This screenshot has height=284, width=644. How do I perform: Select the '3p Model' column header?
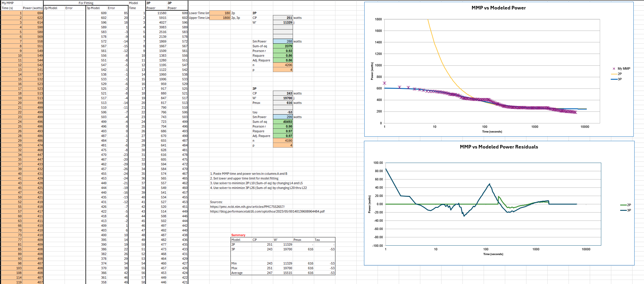pos(97,8)
